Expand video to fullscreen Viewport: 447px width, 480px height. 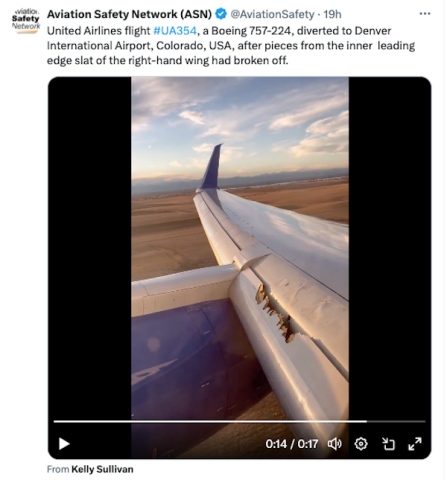pyautogui.click(x=415, y=444)
